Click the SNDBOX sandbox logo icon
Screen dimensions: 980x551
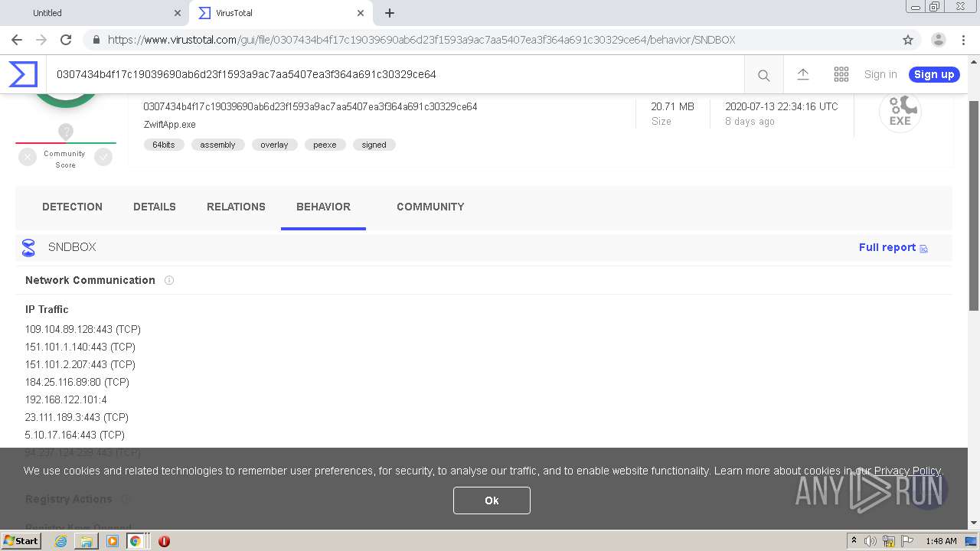28,247
